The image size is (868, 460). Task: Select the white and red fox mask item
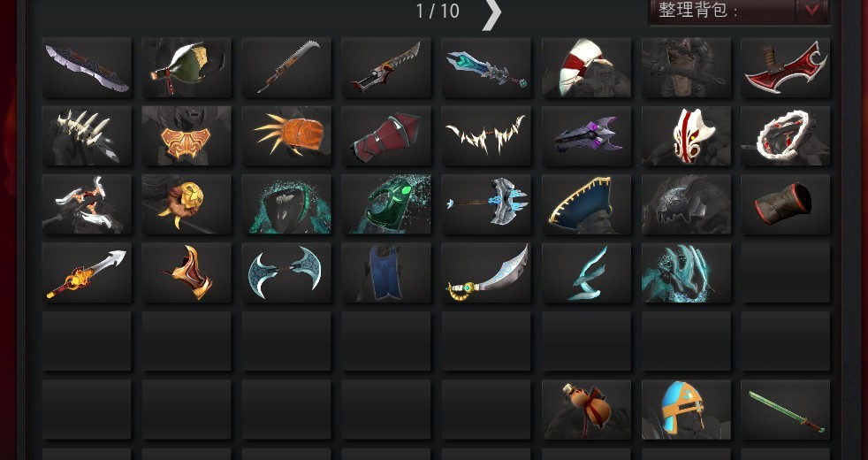686,135
